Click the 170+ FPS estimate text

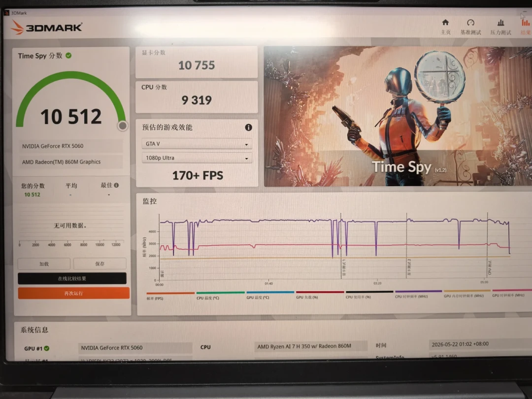(x=198, y=175)
